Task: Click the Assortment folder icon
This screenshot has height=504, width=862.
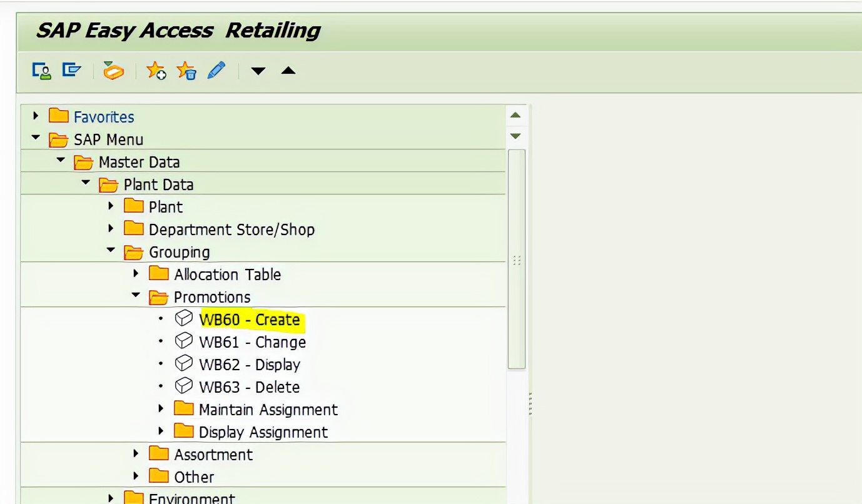Action: (159, 454)
